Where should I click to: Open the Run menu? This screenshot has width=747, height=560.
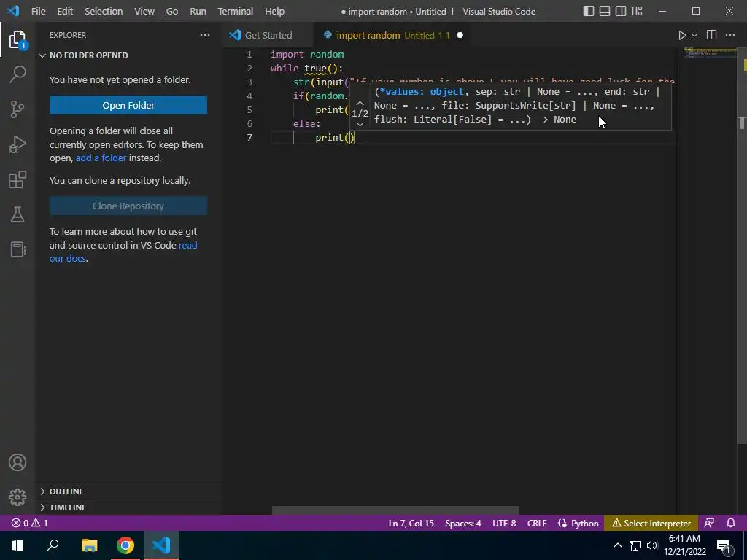tap(198, 11)
